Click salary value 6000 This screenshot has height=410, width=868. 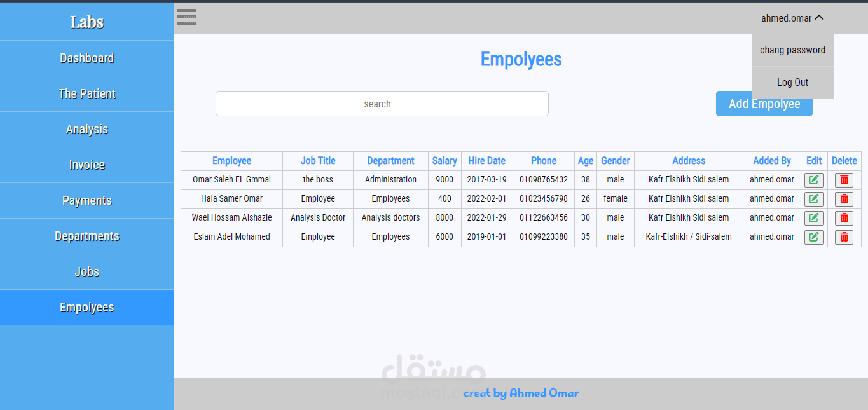pyautogui.click(x=444, y=237)
